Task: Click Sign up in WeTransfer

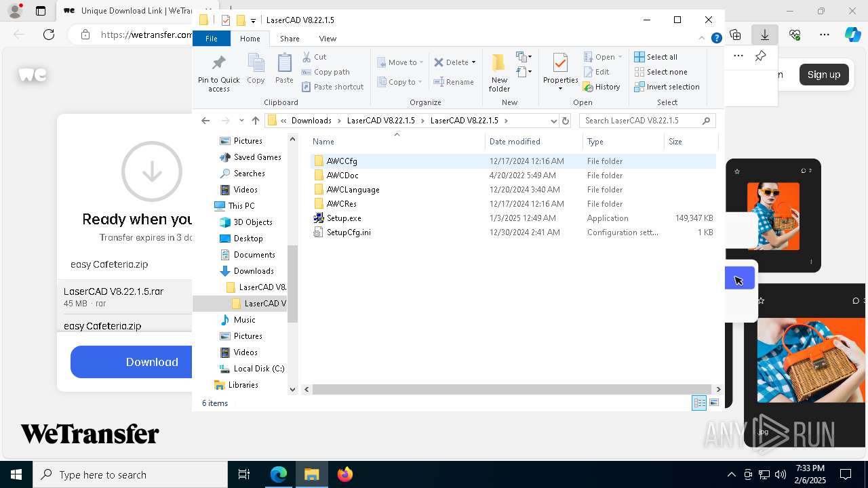Action: pos(824,75)
